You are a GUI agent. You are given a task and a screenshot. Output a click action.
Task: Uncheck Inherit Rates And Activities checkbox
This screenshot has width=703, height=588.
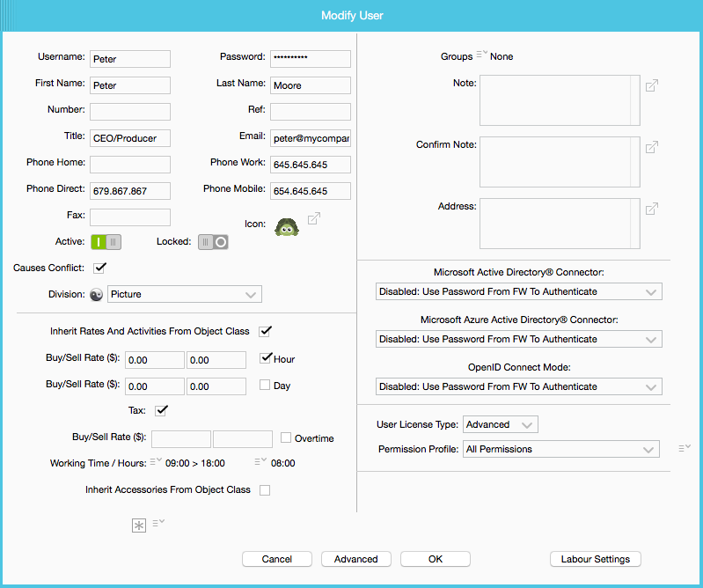click(265, 332)
